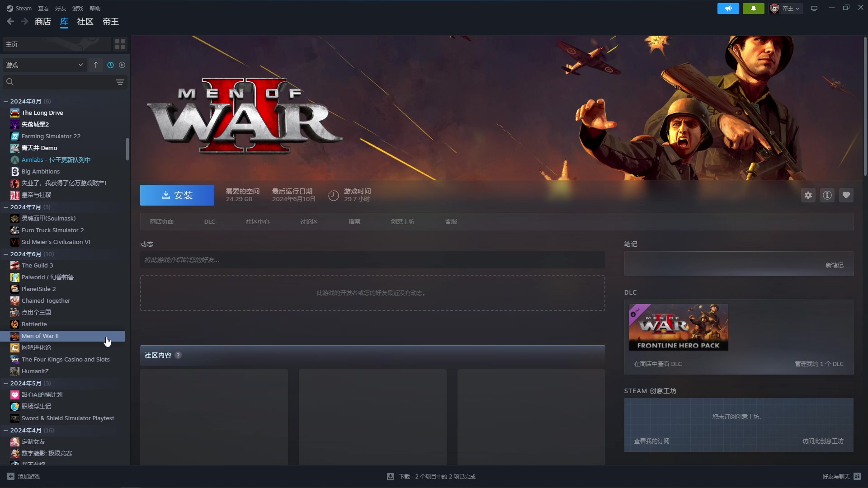
Task: Collapse the 2024年8月 group
Action: 6,101
